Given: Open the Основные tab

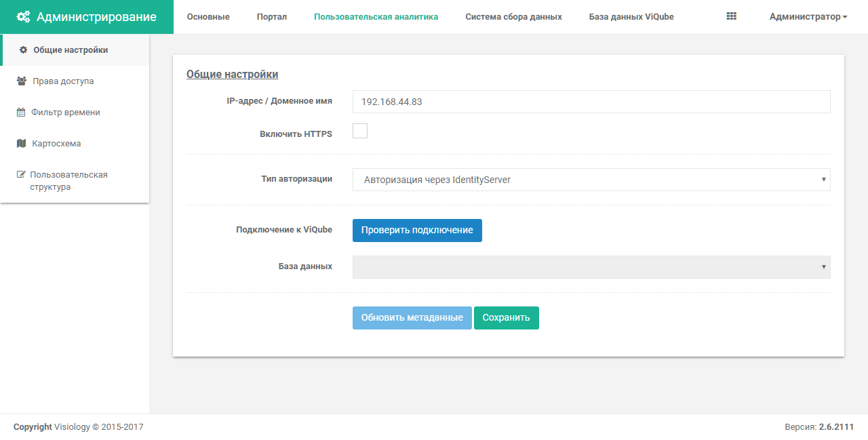Looking at the screenshot, I should coord(208,17).
